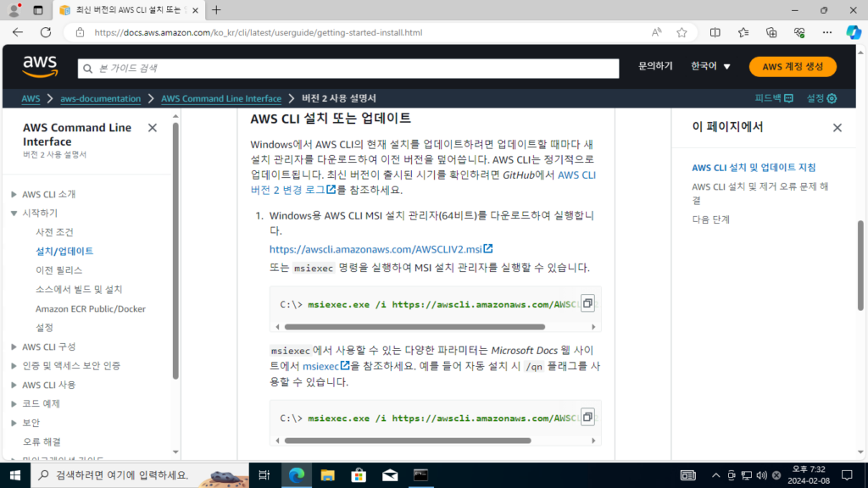Viewport: 868px width, 488px height.
Task: Expand the 코드 예제 section
Action: 14,404
